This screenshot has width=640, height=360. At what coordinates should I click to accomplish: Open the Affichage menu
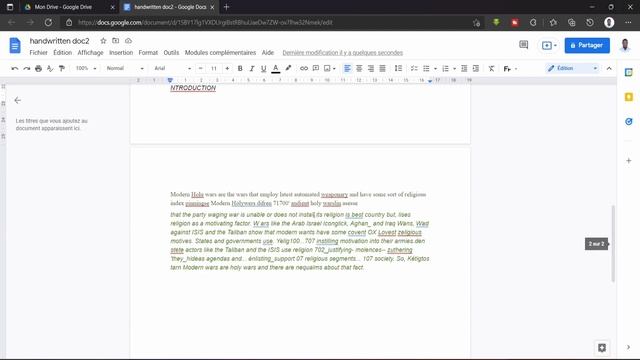pos(90,53)
